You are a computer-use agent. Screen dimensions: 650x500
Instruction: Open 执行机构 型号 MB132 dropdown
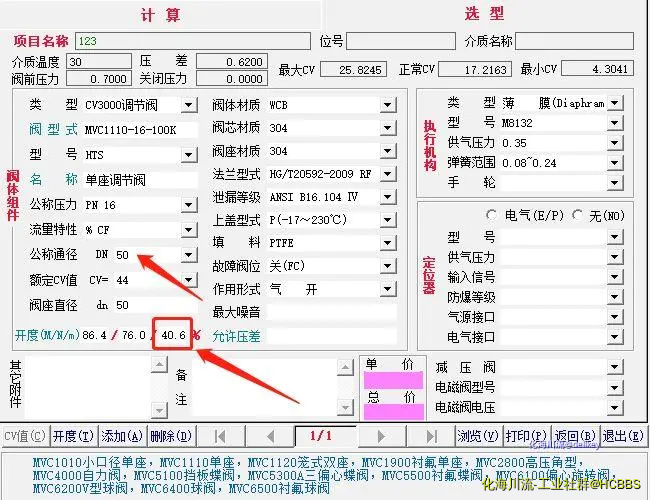coord(614,123)
